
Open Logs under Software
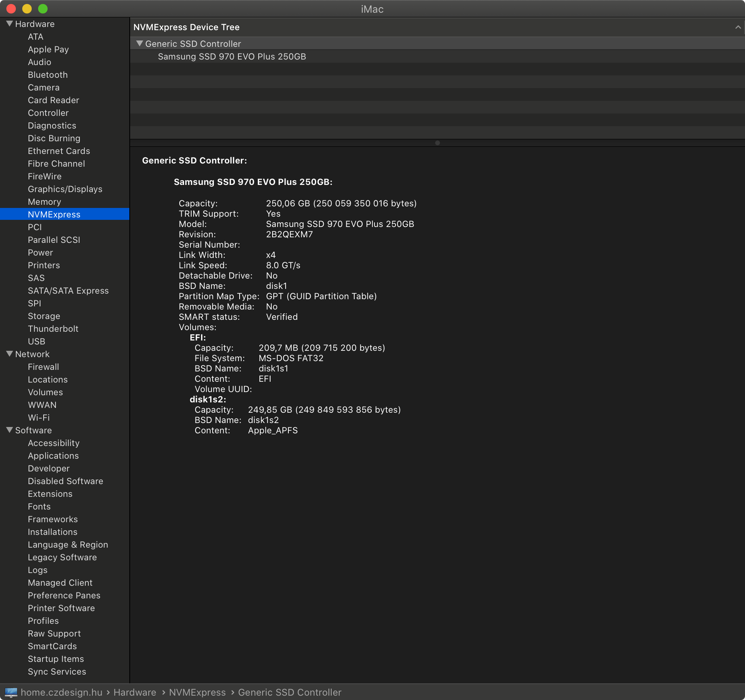pos(38,570)
